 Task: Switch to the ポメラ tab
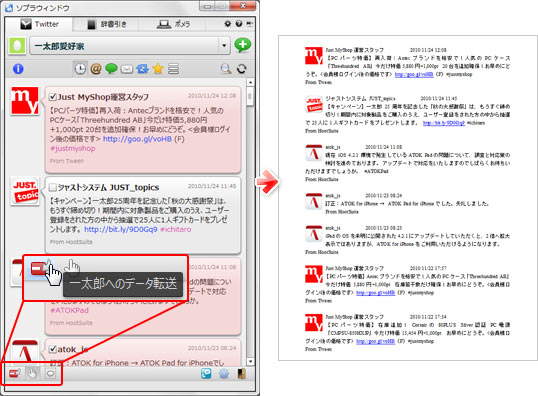pos(173,24)
